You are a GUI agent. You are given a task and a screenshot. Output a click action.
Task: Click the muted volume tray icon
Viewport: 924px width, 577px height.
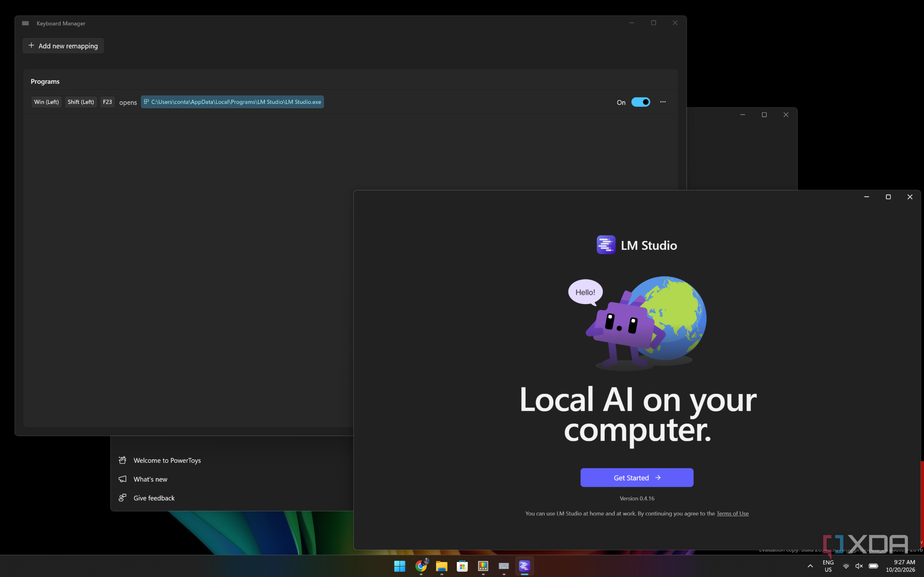859,566
